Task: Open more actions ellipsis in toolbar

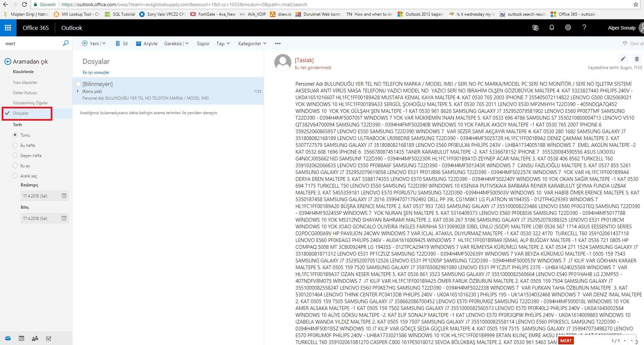Action: click(278, 44)
